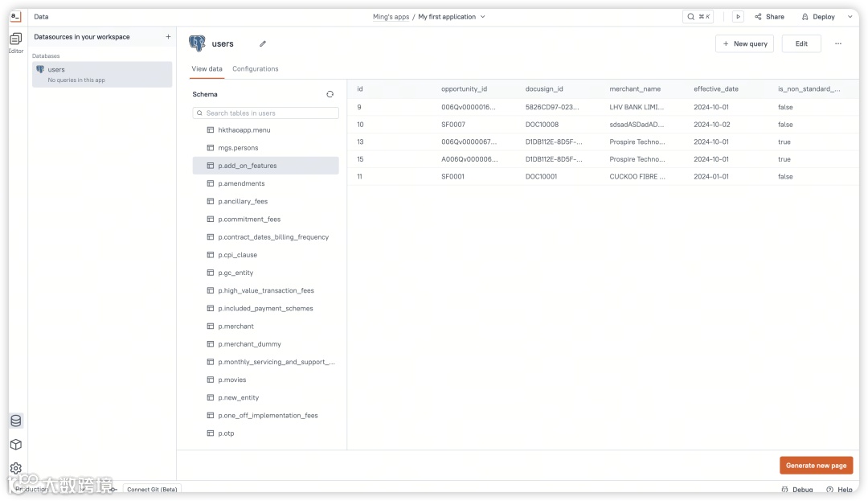The width and height of the screenshot is (868, 501).
Task: Open the Datasources database icon in sidebar
Action: click(16, 421)
